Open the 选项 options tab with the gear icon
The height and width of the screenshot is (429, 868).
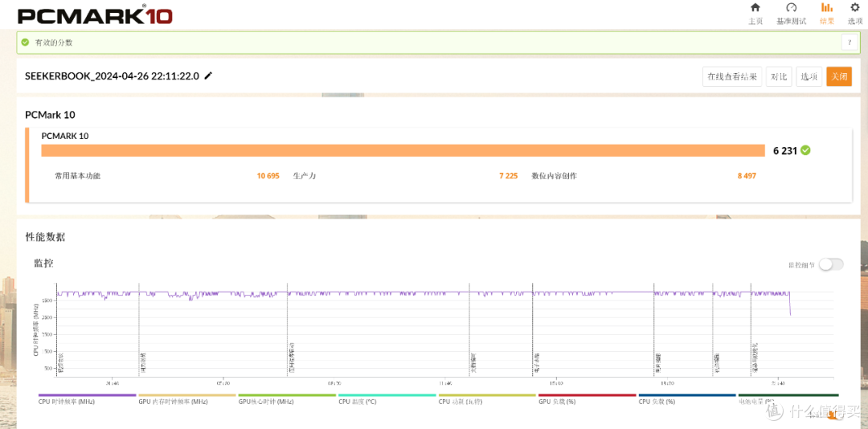(854, 14)
